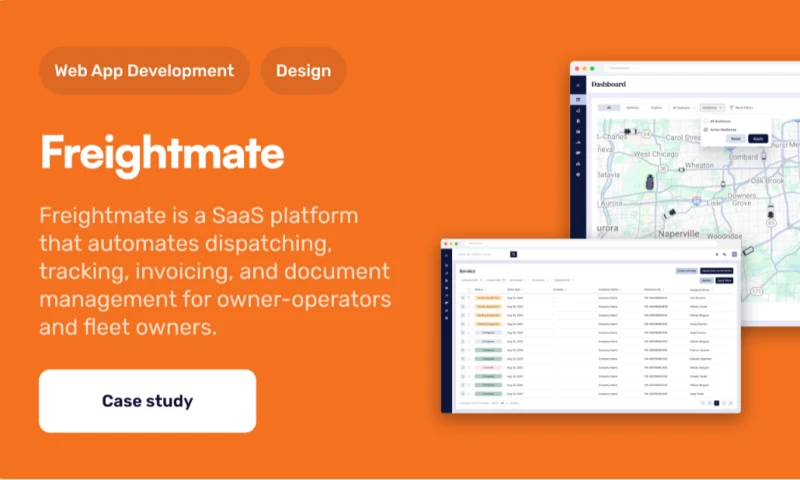Screen dimensions: 800x480
Task: Toggle the select-all checkbox in Invoice table header
Action: pos(469,290)
